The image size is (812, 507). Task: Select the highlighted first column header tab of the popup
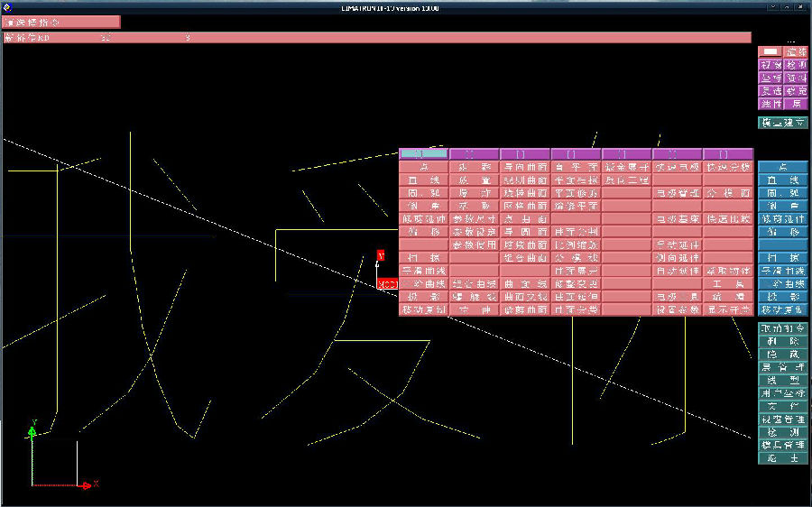[x=423, y=154]
